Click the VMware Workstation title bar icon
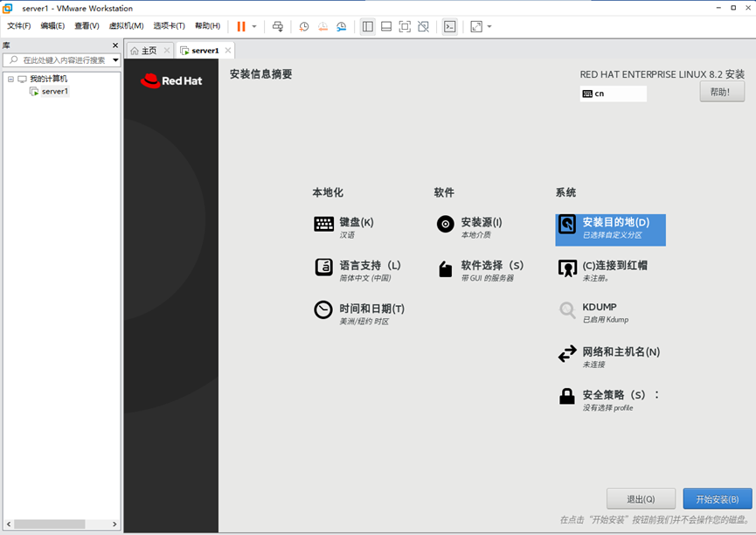Screen dimensions: 756x535 point(8,8)
